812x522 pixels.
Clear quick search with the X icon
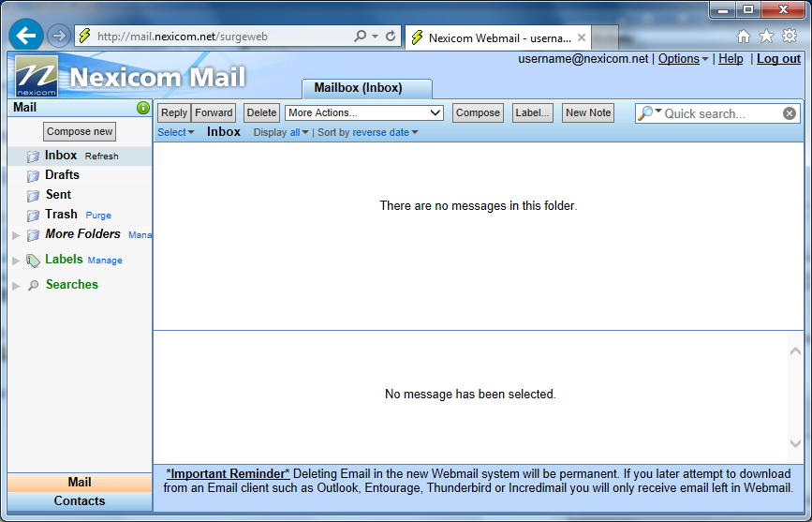(x=790, y=113)
